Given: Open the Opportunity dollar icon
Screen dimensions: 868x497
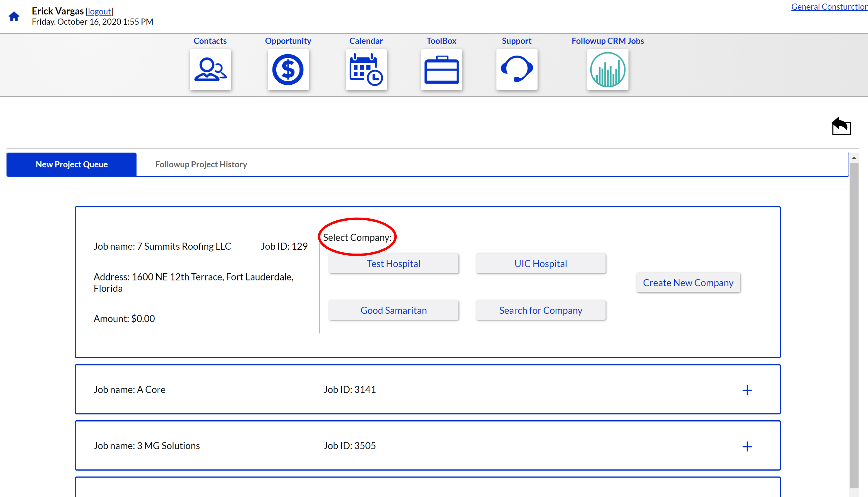Looking at the screenshot, I should [288, 70].
